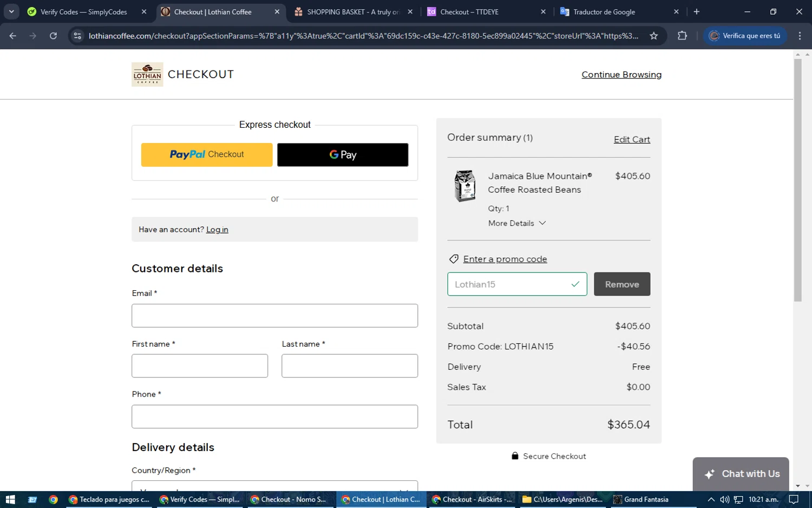Open the Windows Start menu
The height and width of the screenshot is (508, 812).
tap(10, 499)
